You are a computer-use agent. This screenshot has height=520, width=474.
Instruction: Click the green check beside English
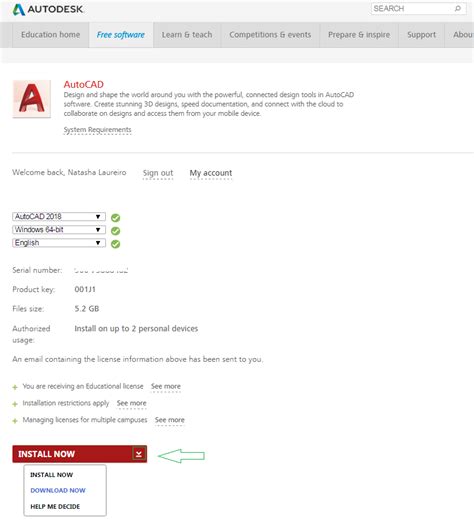coord(116,244)
